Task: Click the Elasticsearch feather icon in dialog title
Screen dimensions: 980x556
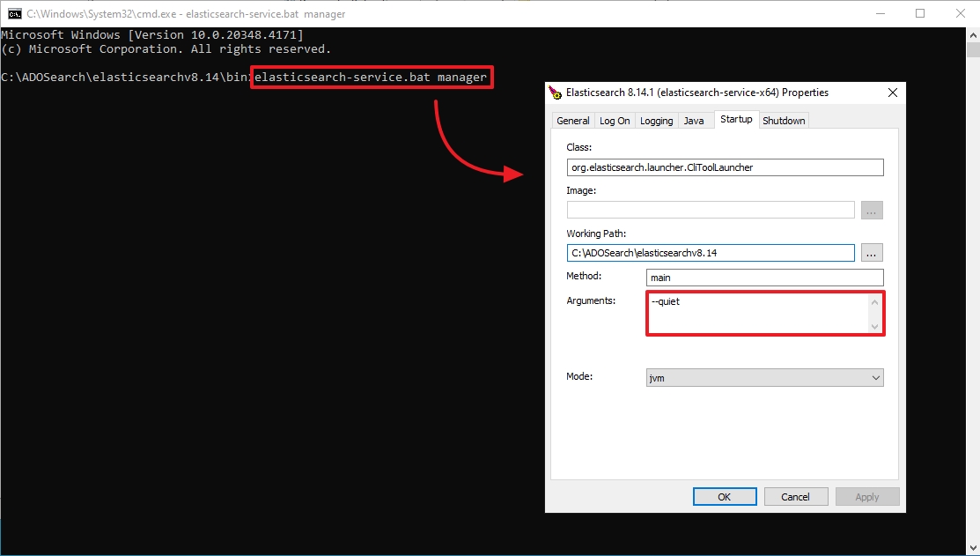Action: (555, 93)
